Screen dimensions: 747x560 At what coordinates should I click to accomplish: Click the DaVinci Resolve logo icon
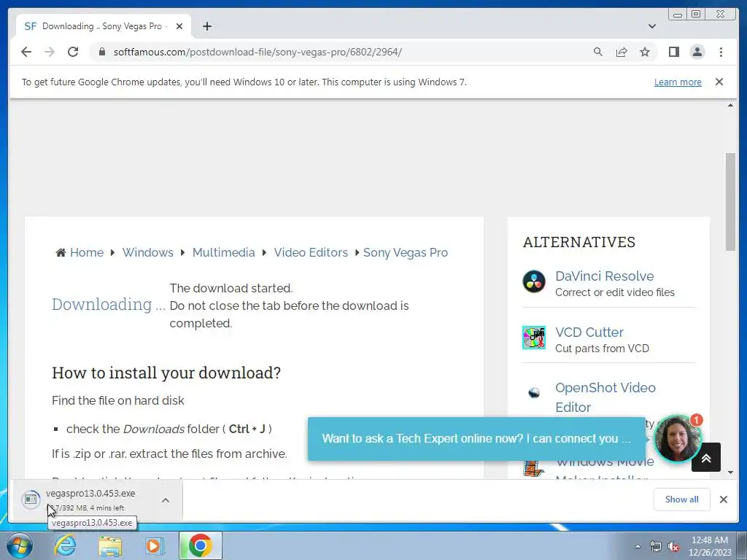tap(534, 281)
